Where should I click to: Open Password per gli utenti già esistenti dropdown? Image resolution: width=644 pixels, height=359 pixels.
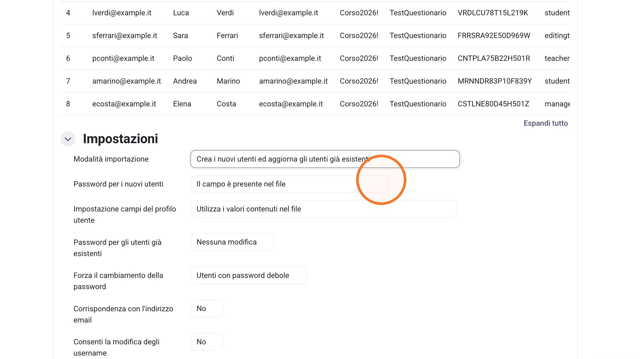pyautogui.click(x=232, y=242)
